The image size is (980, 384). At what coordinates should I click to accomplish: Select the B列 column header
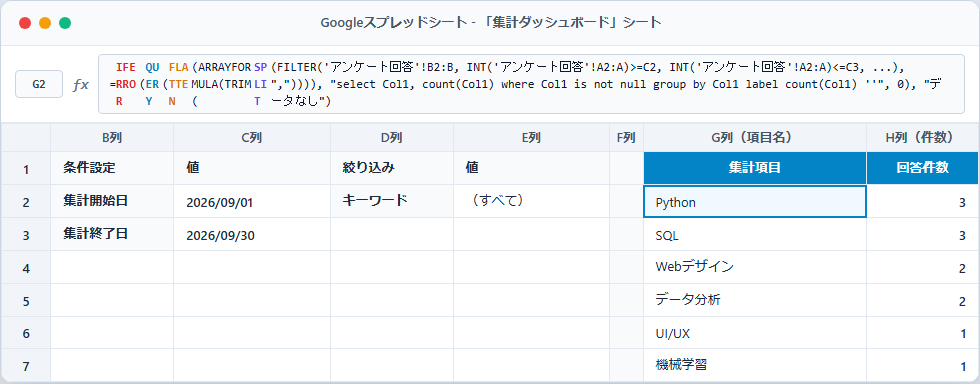point(112,138)
